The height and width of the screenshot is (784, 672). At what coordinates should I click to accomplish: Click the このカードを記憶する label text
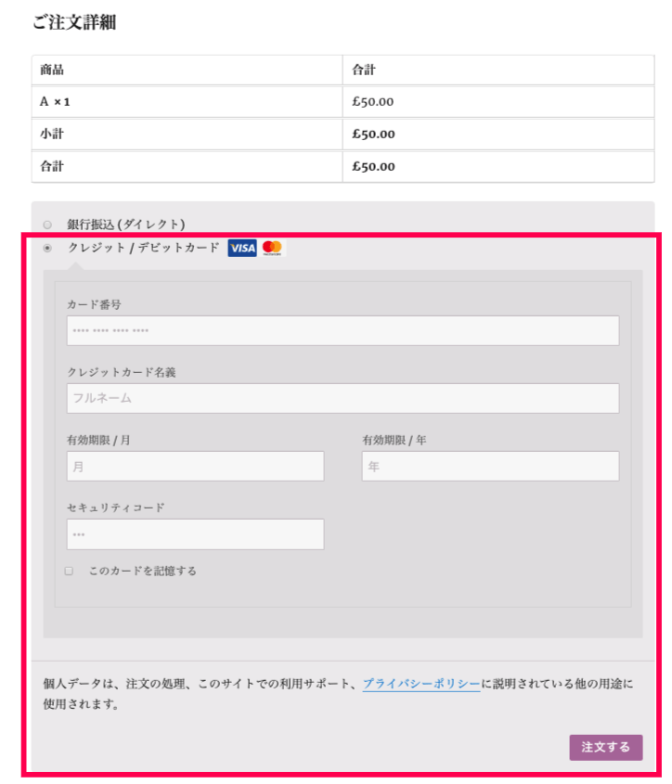[x=143, y=571]
